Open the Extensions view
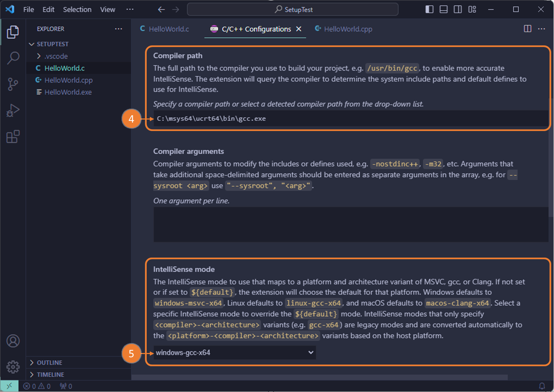 (x=13, y=137)
